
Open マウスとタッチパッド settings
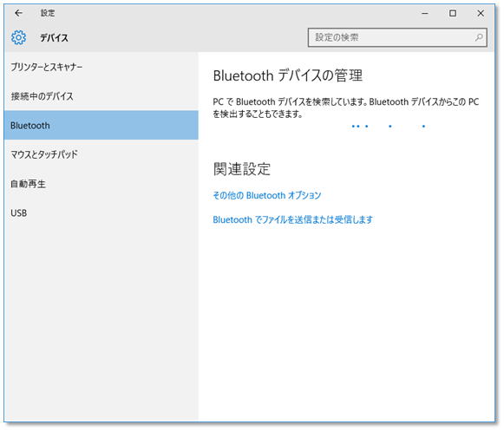[x=101, y=154]
